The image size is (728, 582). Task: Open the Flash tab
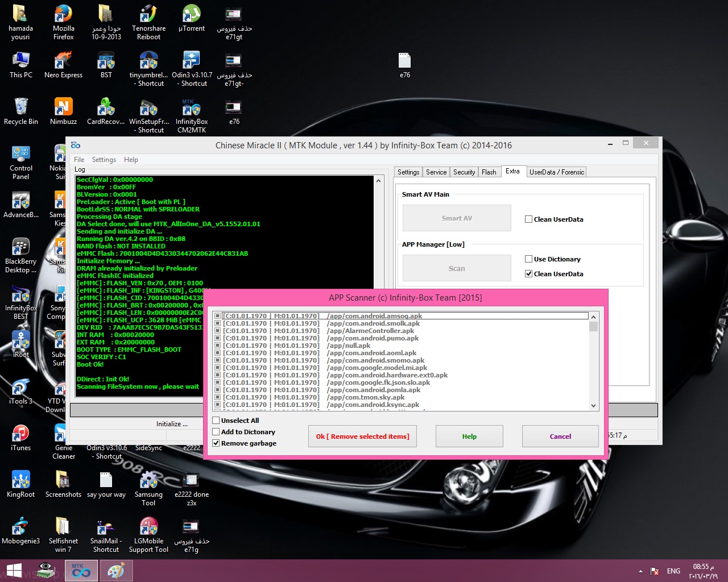pyautogui.click(x=489, y=172)
